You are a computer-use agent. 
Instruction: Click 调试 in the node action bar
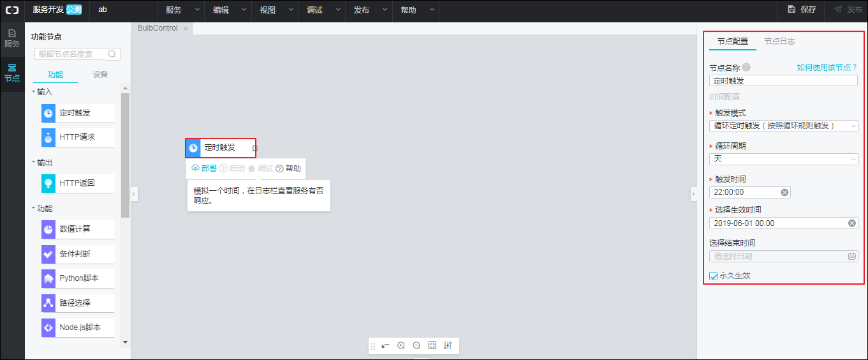pos(260,169)
